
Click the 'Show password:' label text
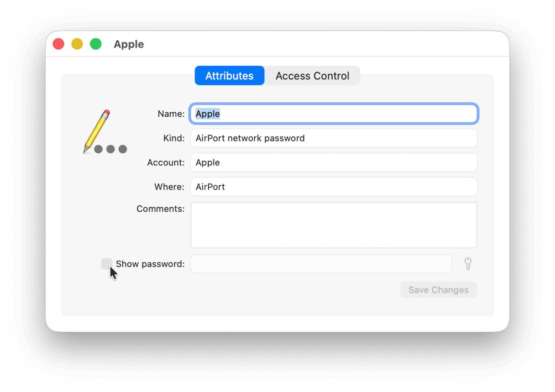coord(150,264)
